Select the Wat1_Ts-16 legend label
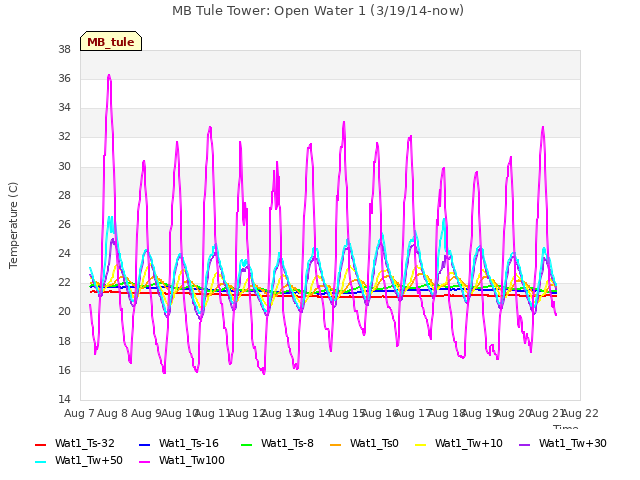640x480 pixels. point(189,444)
